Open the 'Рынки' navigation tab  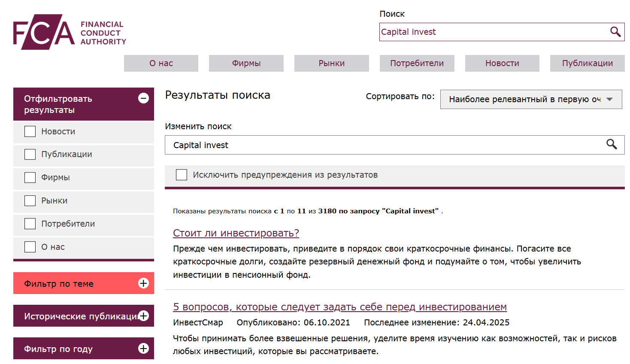coord(331,63)
